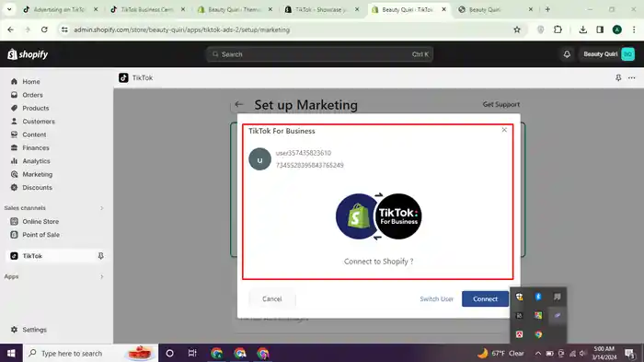Open Home in Shopify sidebar
The height and width of the screenshot is (362, 644).
point(30,81)
